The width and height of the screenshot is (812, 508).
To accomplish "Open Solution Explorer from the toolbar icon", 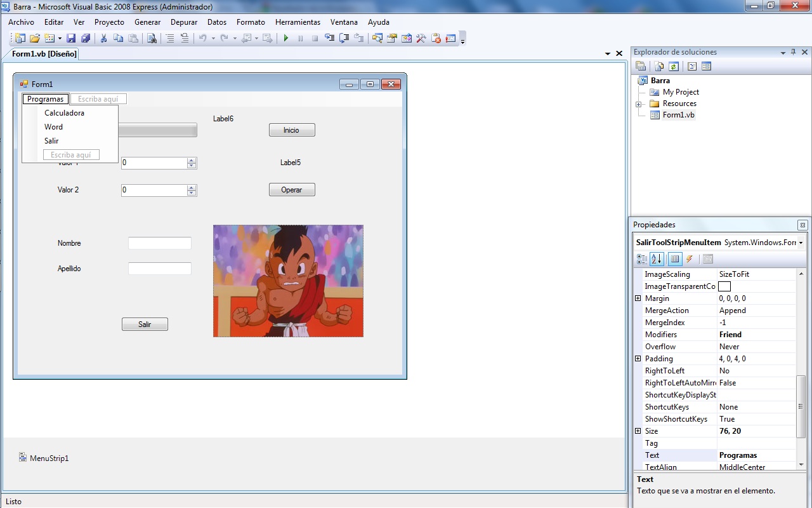I will pyautogui.click(x=377, y=38).
